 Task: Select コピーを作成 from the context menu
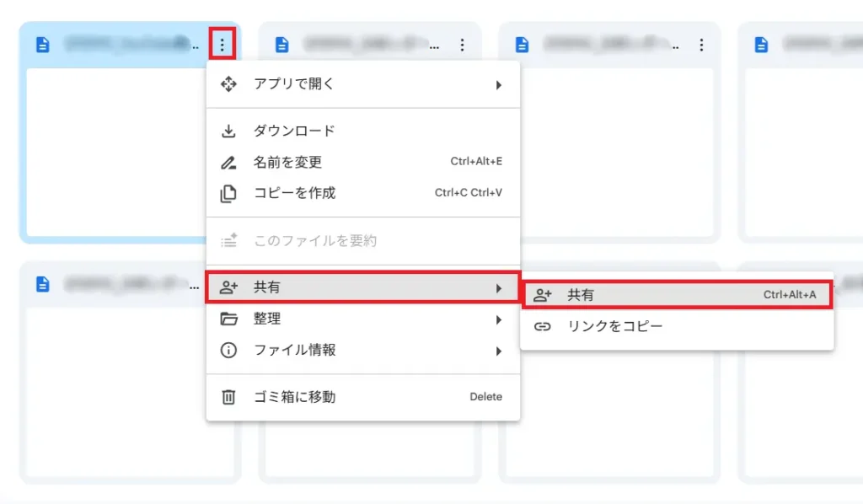(x=294, y=193)
